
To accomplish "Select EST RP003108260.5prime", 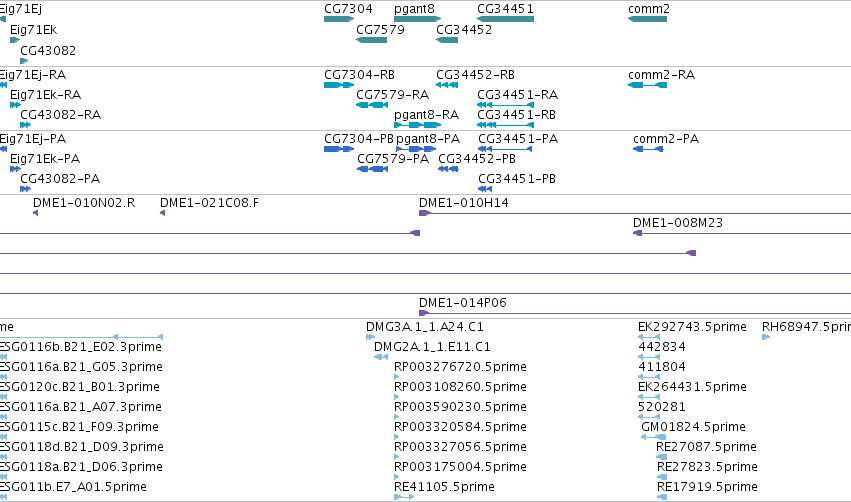I will click(x=460, y=386).
